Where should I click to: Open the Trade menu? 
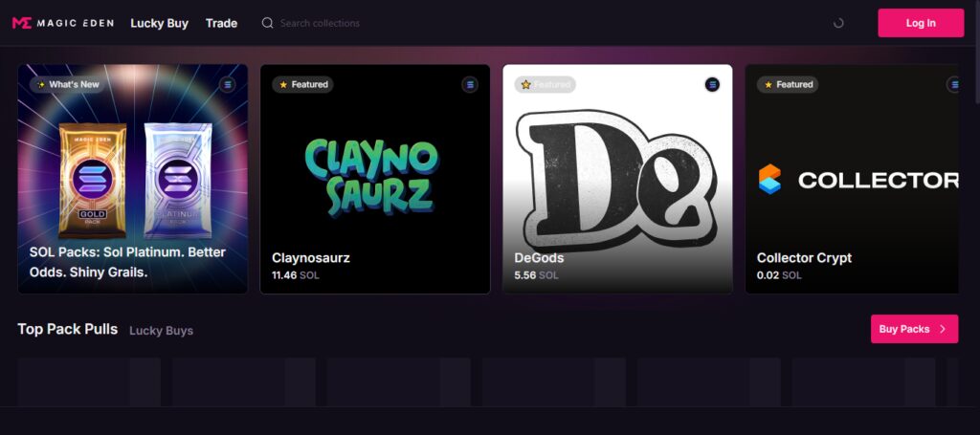221,23
